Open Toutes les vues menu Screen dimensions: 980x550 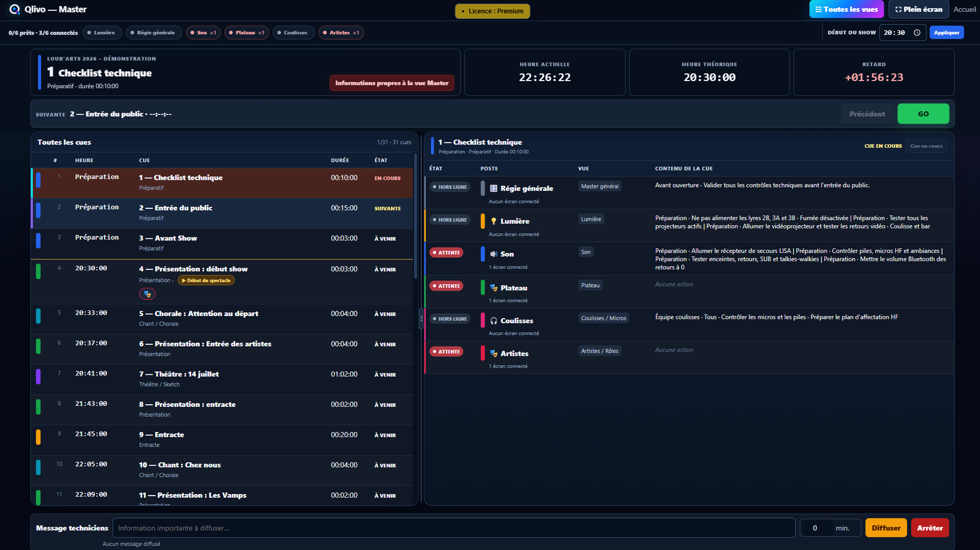point(847,9)
